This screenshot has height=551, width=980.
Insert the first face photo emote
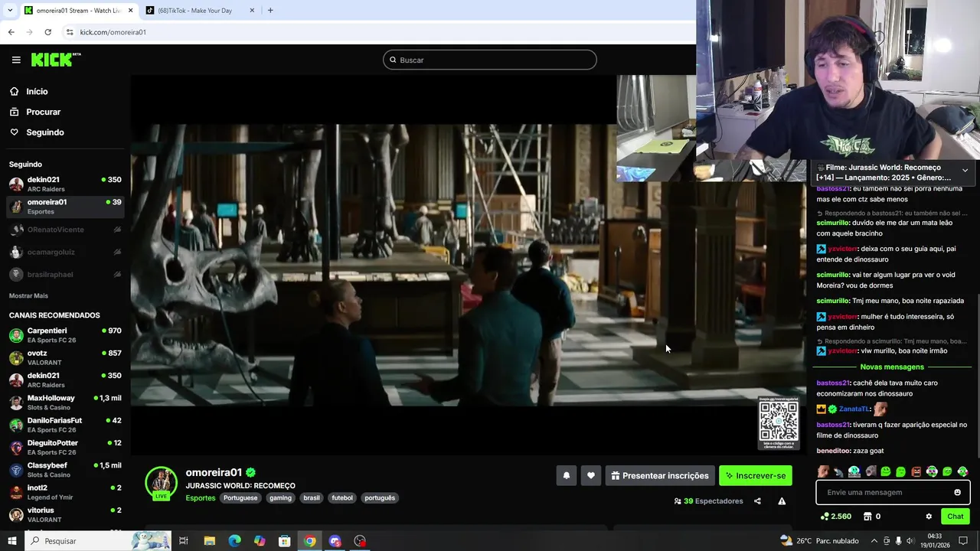[823, 471]
